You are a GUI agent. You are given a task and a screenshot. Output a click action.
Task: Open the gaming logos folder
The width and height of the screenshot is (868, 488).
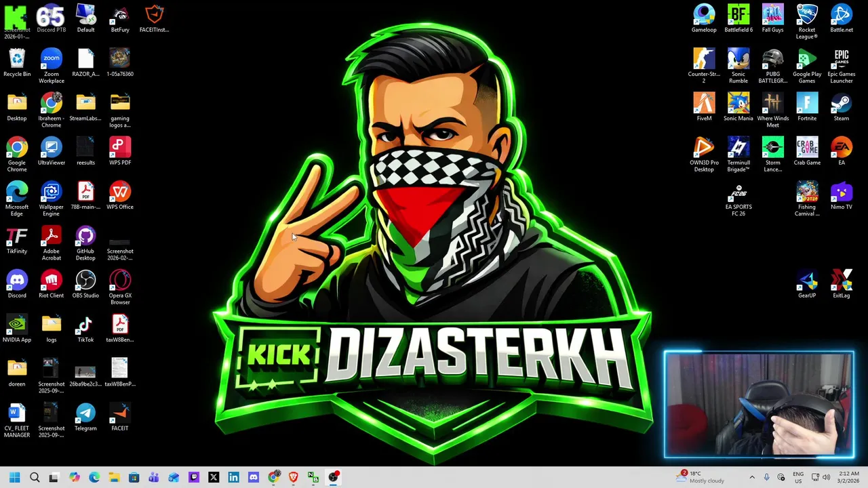[x=120, y=110]
